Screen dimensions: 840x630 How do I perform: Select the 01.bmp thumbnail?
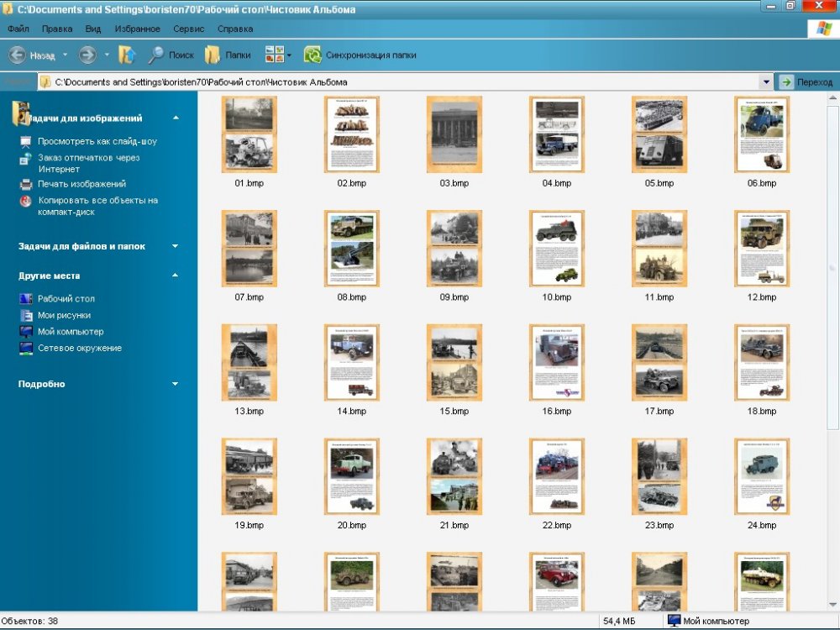click(x=249, y=134)
